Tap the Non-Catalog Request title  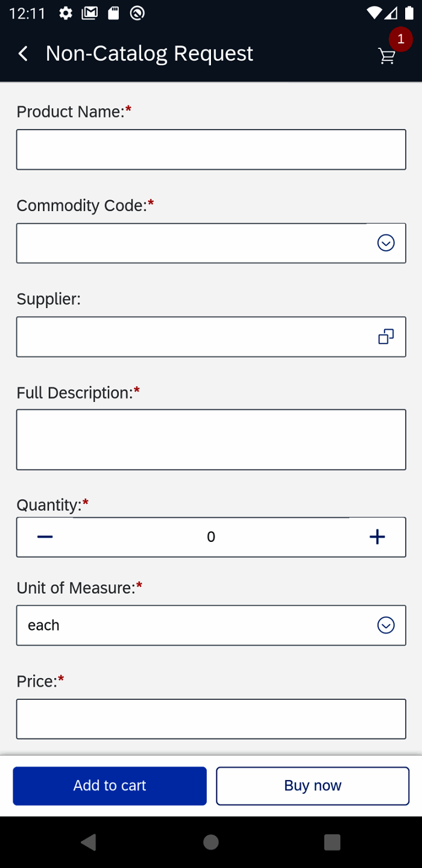(149, 54)
